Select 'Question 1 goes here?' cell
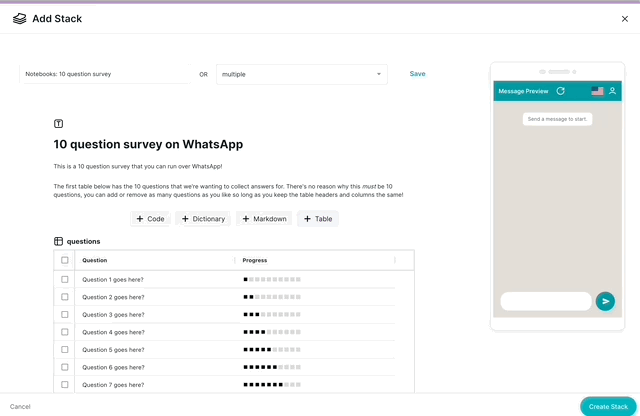 [113, 280]
